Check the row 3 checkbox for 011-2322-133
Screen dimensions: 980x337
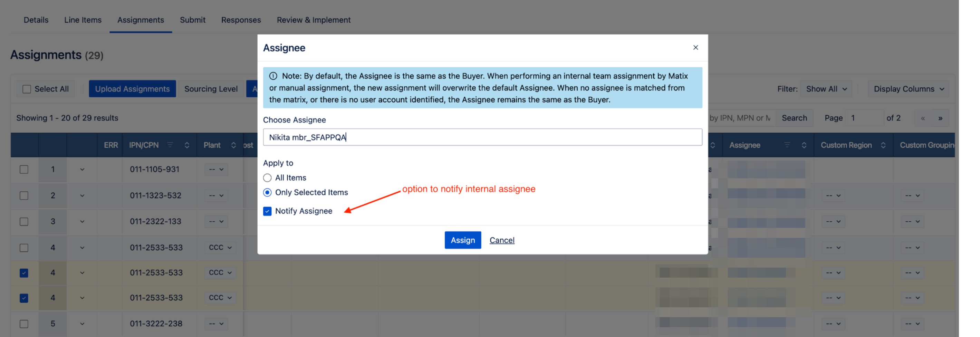[x=24, y=221]
